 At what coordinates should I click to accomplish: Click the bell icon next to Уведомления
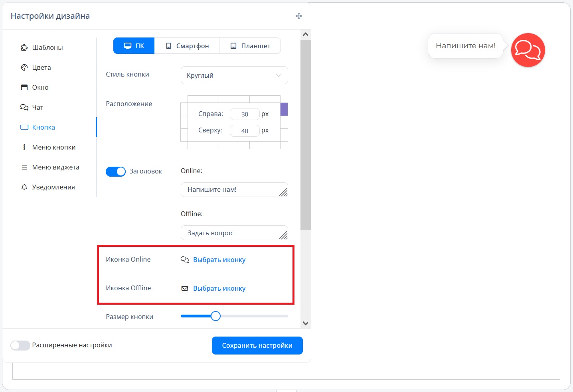point(24,187)
